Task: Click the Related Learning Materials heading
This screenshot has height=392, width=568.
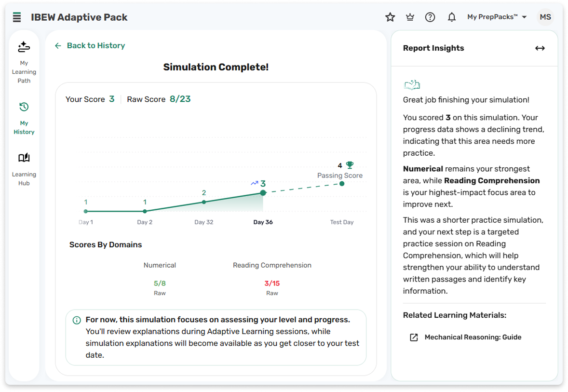Action: coord(455,315)
